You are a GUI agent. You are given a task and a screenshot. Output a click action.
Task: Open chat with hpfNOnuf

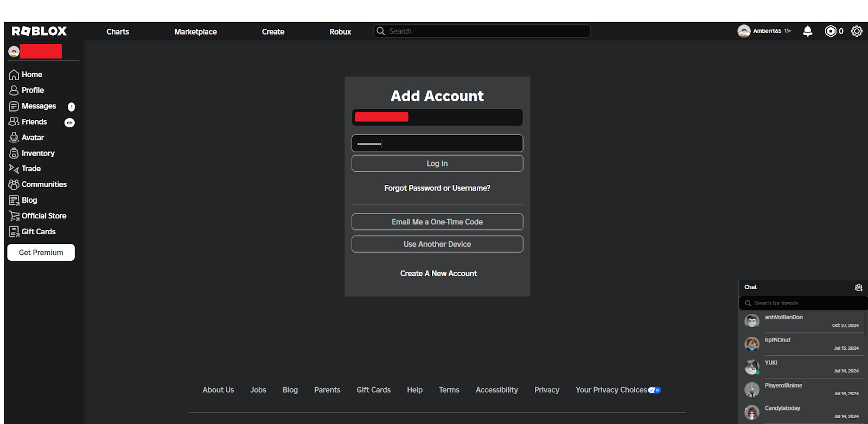pos(803,344)
